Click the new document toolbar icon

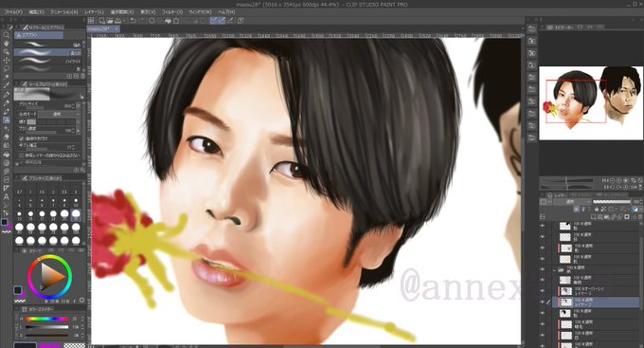[x=102, y=20]
